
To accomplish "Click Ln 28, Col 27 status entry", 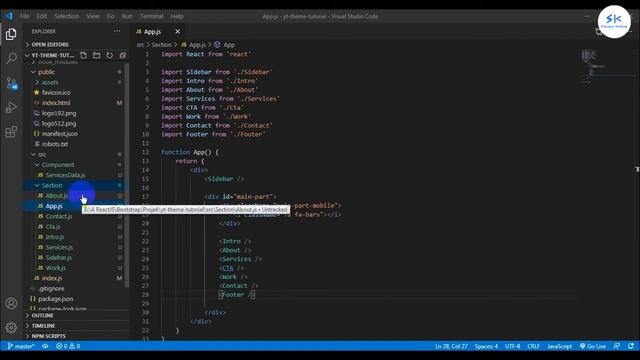I will click(x=451, y=346).
